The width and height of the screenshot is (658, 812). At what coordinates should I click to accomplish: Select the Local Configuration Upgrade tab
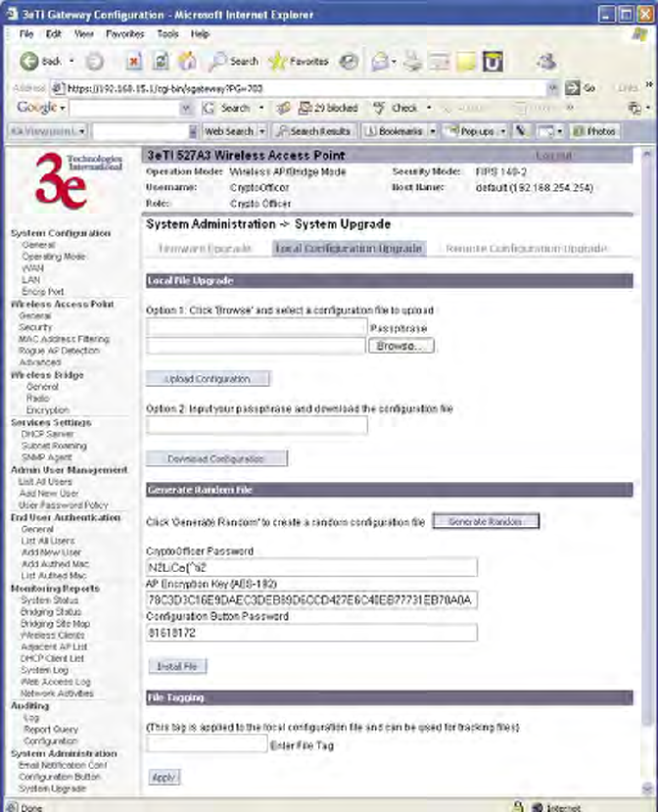(x=349, y=249)
